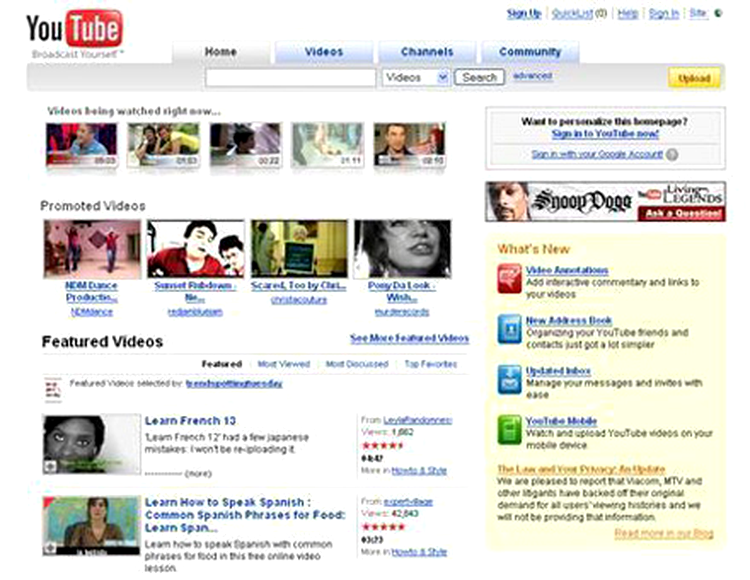Click Read more in our Blog
Screen dimensions: 750x580
coord(663,533)
